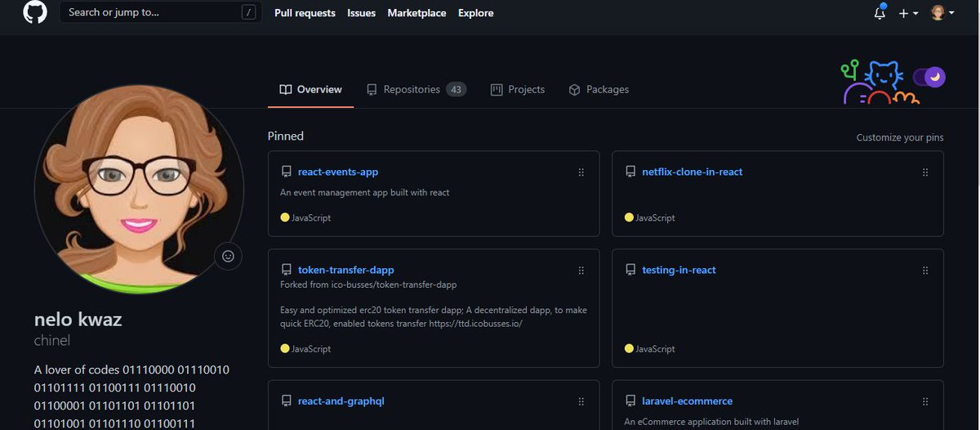Click the repo icon beside testing-in-react
This screenshot has height=430, width=980.
630,270
